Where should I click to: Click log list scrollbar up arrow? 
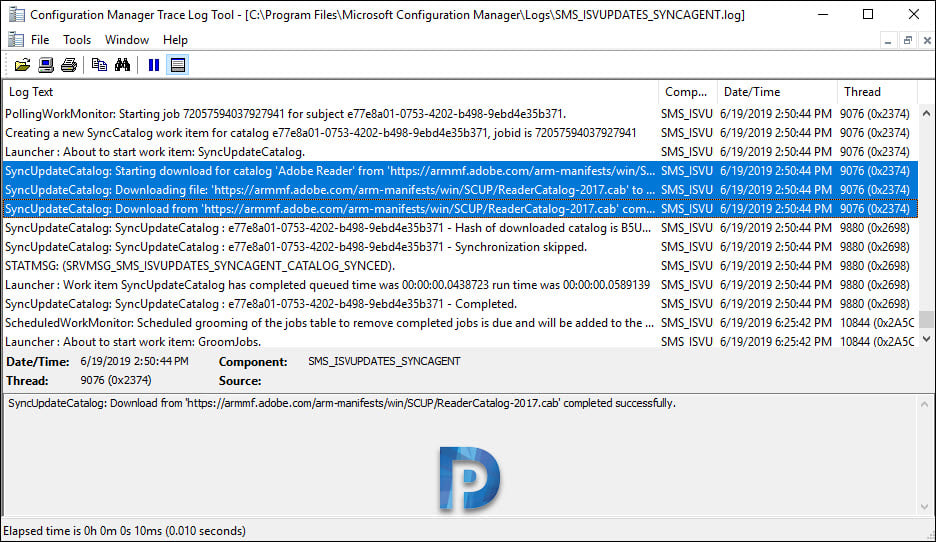tap(926, 113)
